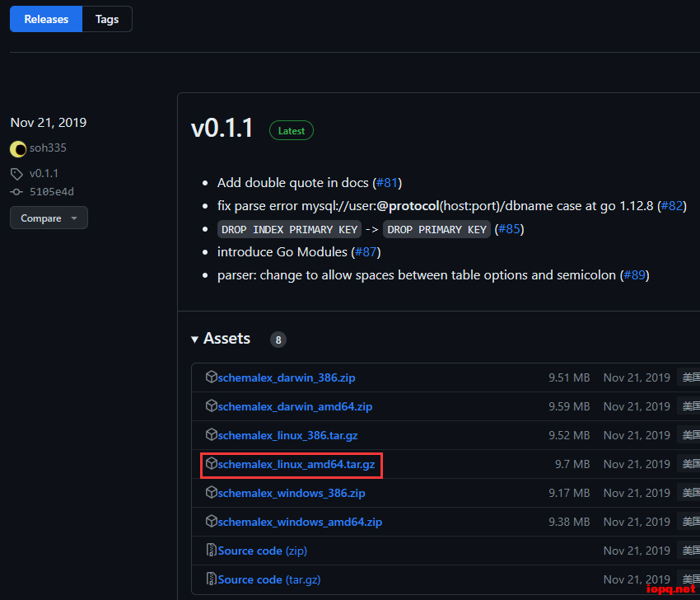Click soh335's avatar image
Screen dimensions: 700x600
18,149
